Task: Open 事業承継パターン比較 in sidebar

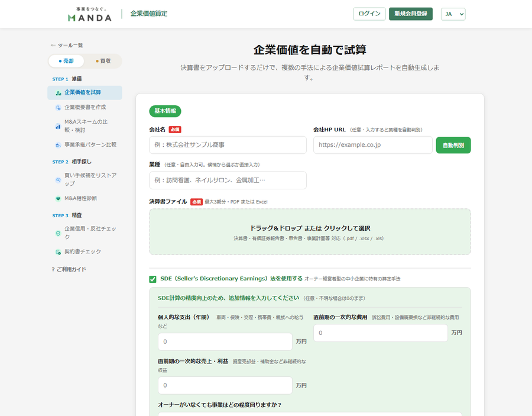Action: [85, 144]
